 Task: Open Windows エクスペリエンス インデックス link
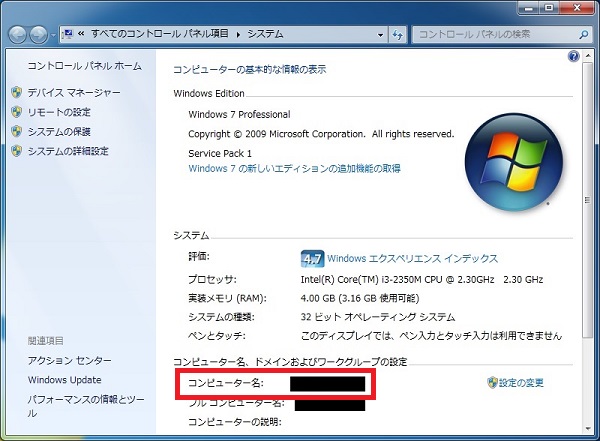pyautogui.click(x=412, y=258)
